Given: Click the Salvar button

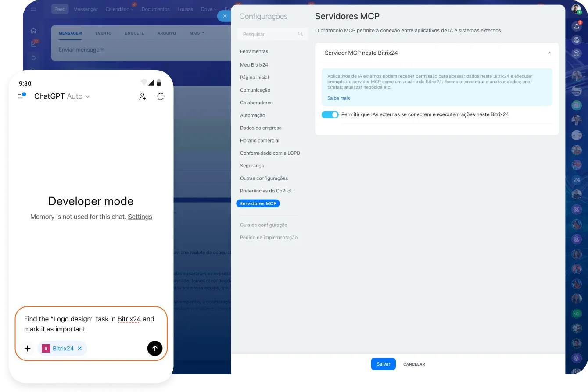Looking at the screenshot, I should pyautogui.click(x=383, y=364).
